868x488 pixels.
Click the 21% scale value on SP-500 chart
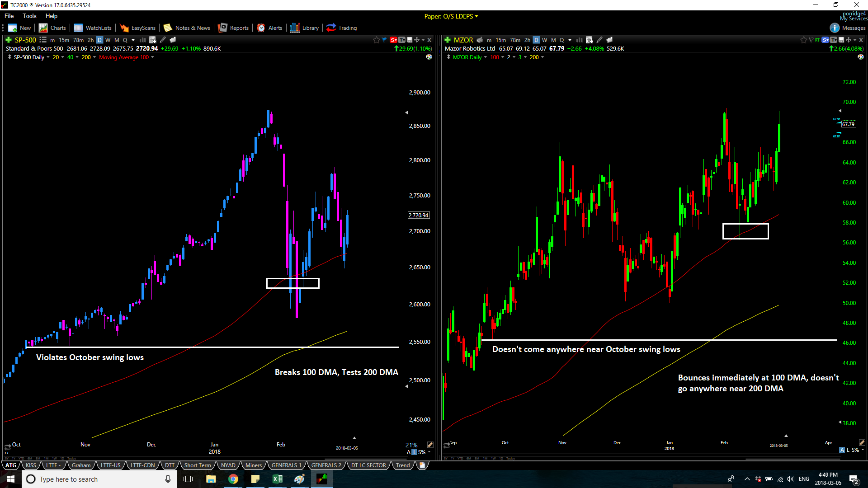tap(411, 445)
